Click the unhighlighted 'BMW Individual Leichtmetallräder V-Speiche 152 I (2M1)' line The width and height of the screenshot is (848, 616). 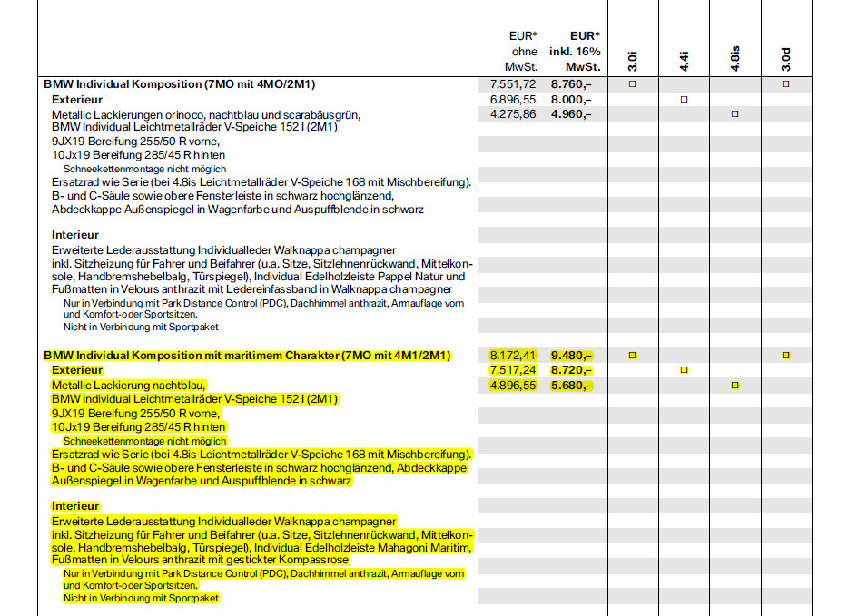pos(194,127)
